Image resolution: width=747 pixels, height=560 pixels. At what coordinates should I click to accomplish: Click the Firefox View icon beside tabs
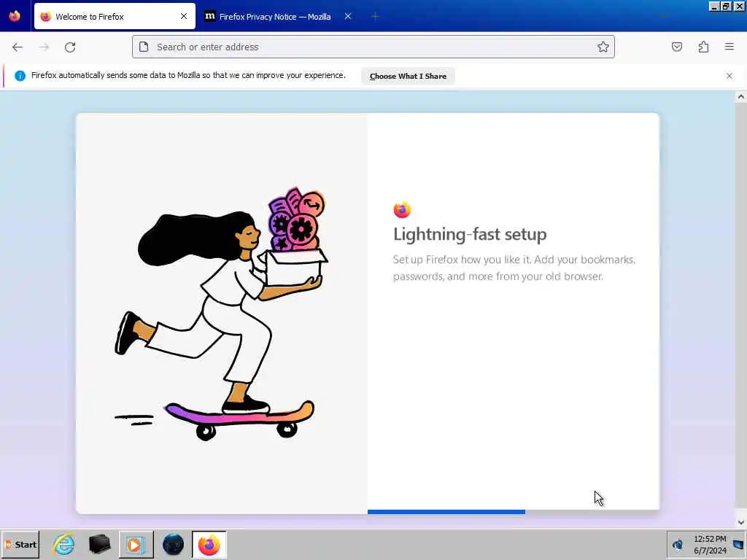tap(15, 16)
